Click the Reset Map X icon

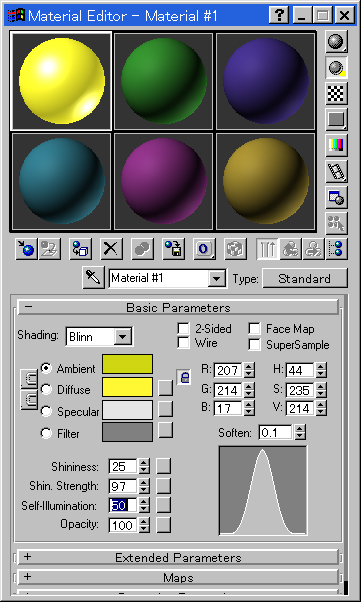[111, 249]
